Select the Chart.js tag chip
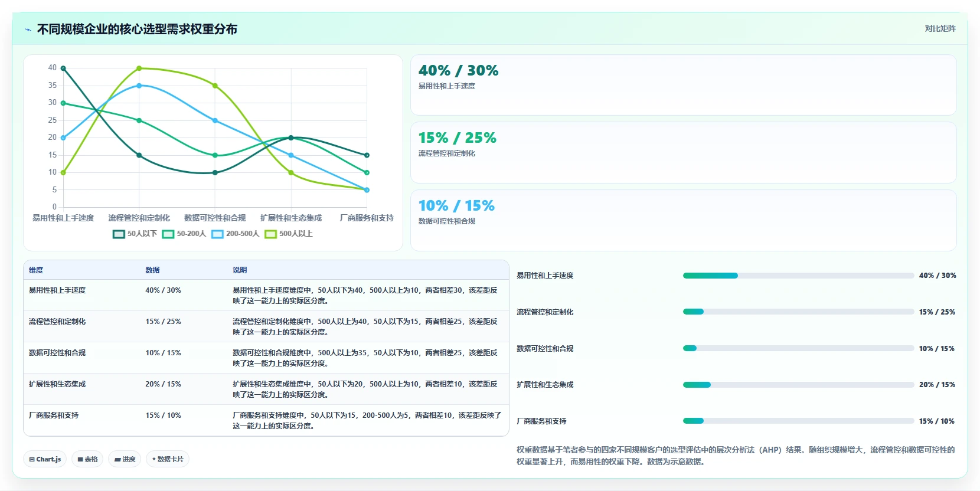Viewport: 980px width, 491px height. [45, 459]
